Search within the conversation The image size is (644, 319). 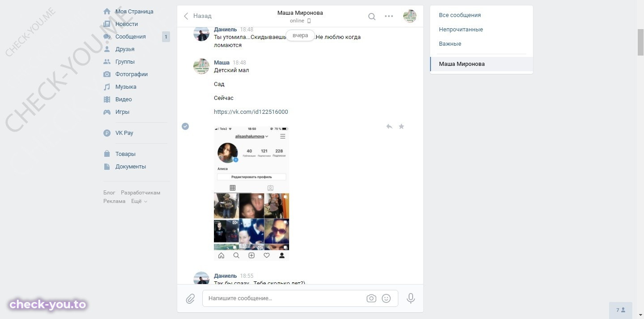pyautogui.click(x=371, y=16)
